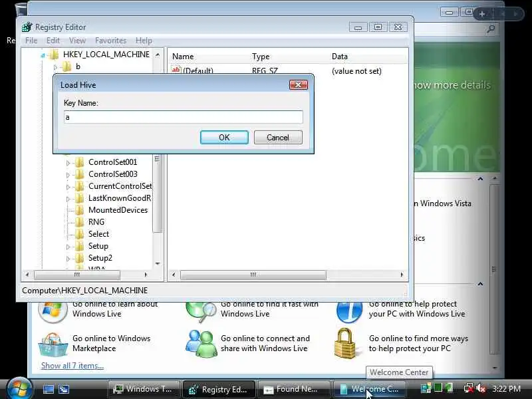532x399 pixels.
Task: Click '(value not set)' data cell
Action: pos(356,71)
